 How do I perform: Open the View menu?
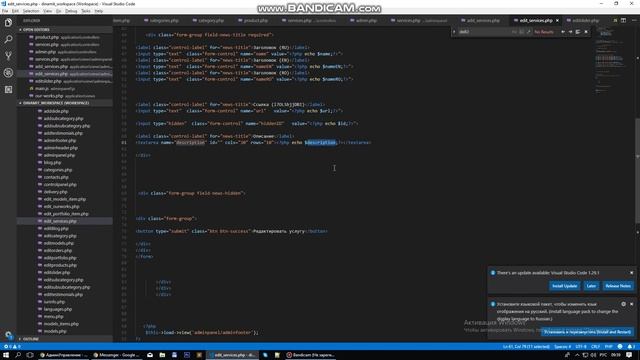[47, 11]
